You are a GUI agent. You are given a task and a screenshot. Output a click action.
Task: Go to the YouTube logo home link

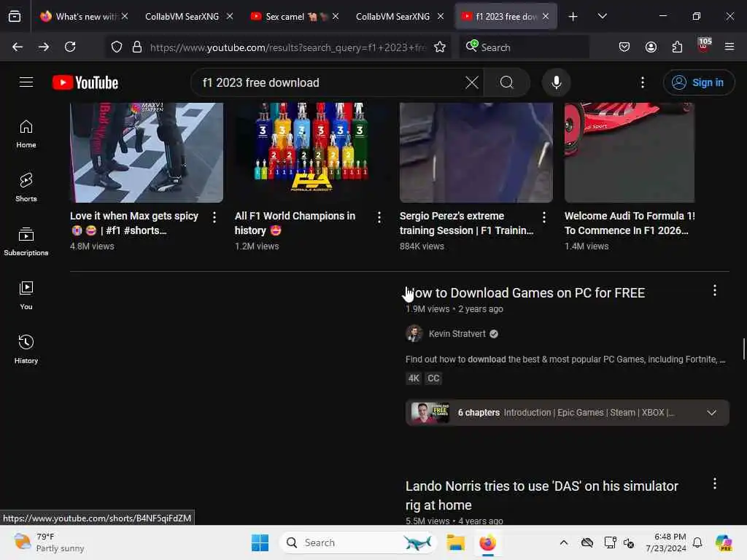pos(85,82)
